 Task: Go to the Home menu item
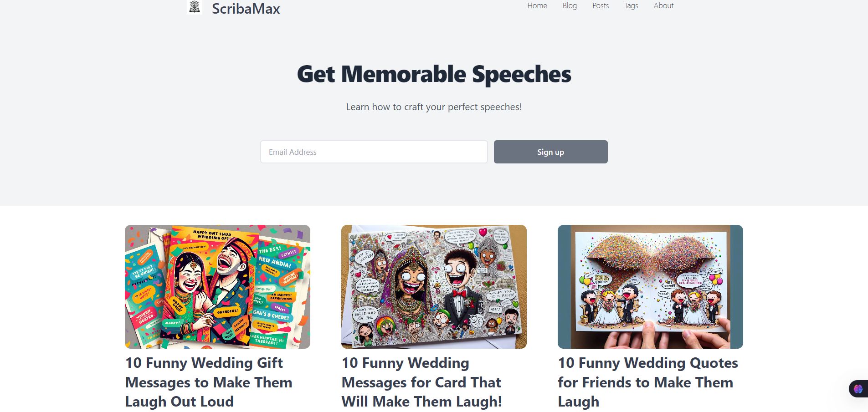[x=537, y=6]
